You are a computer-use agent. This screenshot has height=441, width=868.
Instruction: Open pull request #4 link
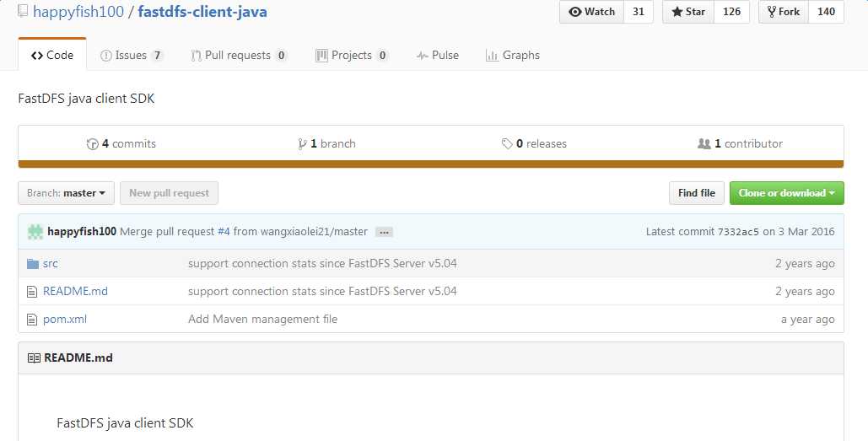point(224,232)
